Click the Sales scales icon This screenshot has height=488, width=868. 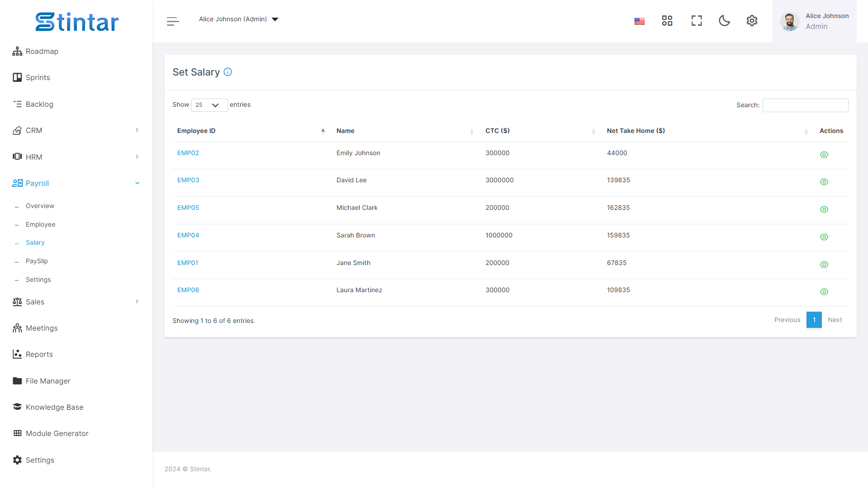click(x=17, y=302)
